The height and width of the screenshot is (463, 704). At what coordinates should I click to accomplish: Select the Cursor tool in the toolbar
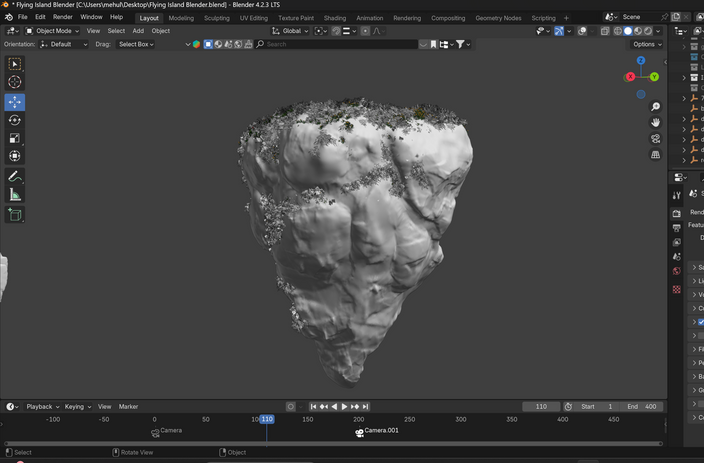pyautogui.click(x=15, y=82)
